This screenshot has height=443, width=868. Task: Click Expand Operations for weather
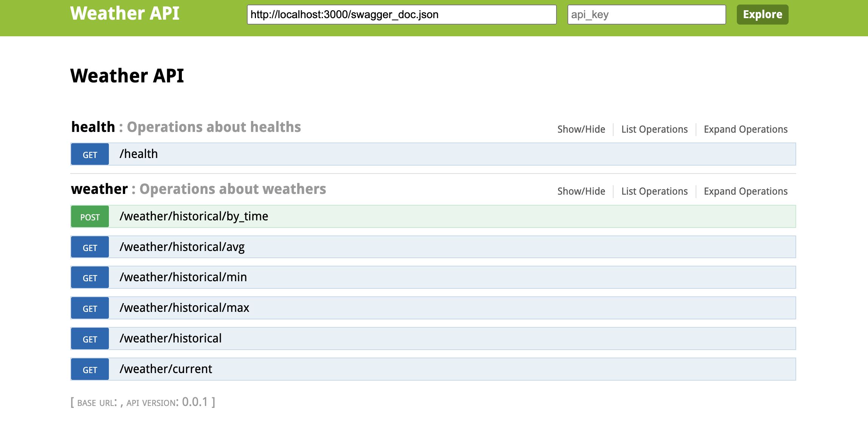pyautogui.click(x=746, y=191)
